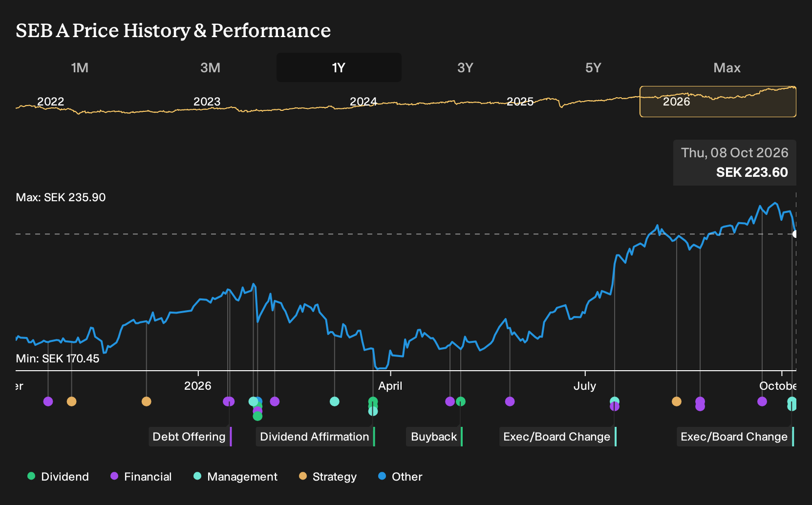
Task: Jump to 2024 in the overview mini-chart
Action: (363, 102)
